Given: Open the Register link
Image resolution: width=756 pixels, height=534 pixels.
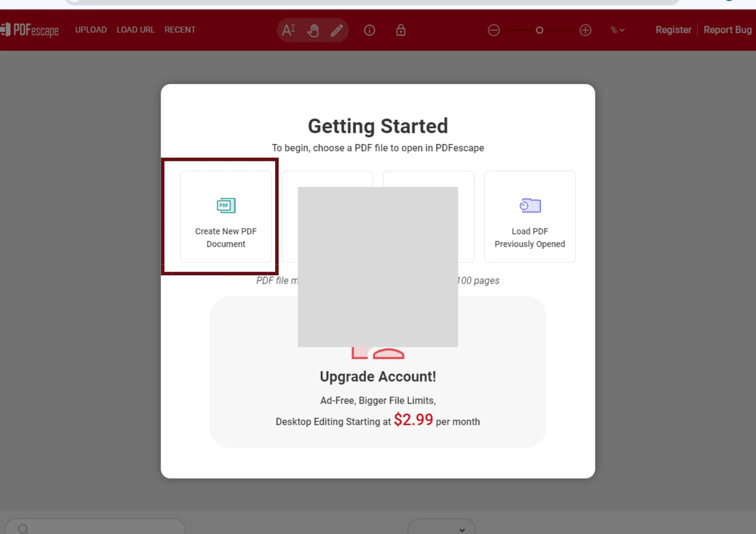Looking at the screenshot, I should click(x=673, y=30).
